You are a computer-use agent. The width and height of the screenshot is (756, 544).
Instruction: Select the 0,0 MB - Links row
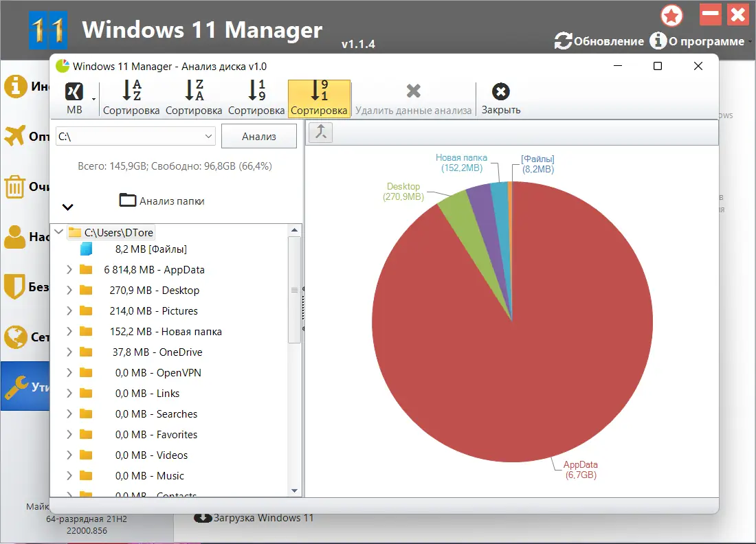click(x=147, y=393)
